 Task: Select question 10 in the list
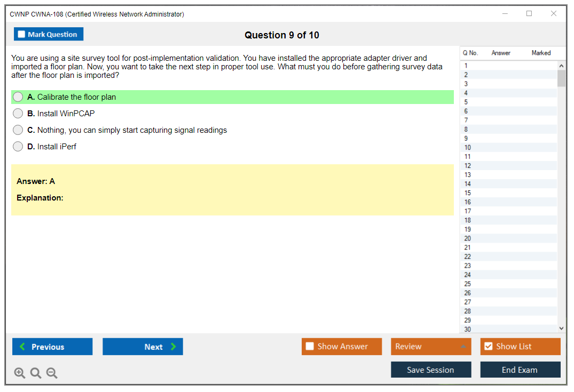coord(468,148)
